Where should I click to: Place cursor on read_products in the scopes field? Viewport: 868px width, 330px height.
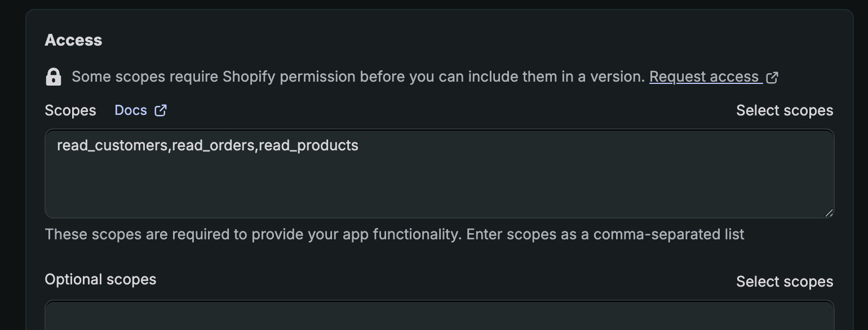[308, 146]
